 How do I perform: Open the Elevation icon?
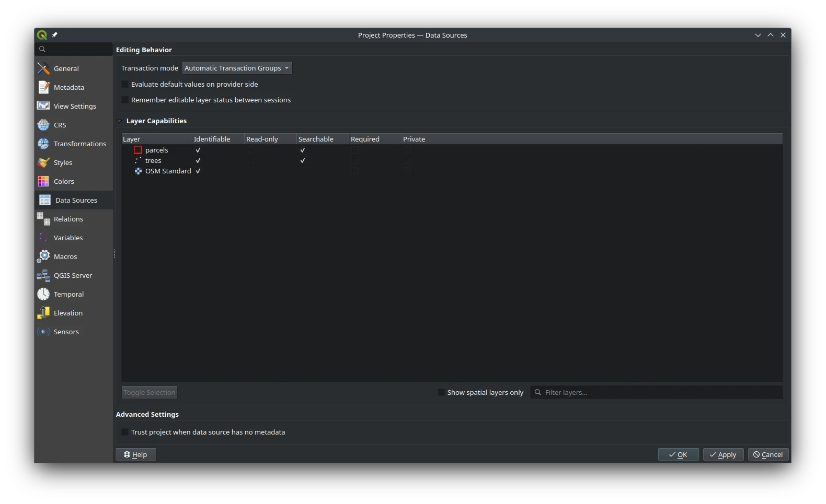point(43,313)
